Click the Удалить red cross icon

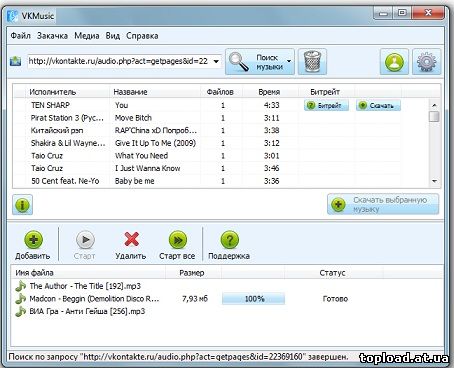click(131, 239)
